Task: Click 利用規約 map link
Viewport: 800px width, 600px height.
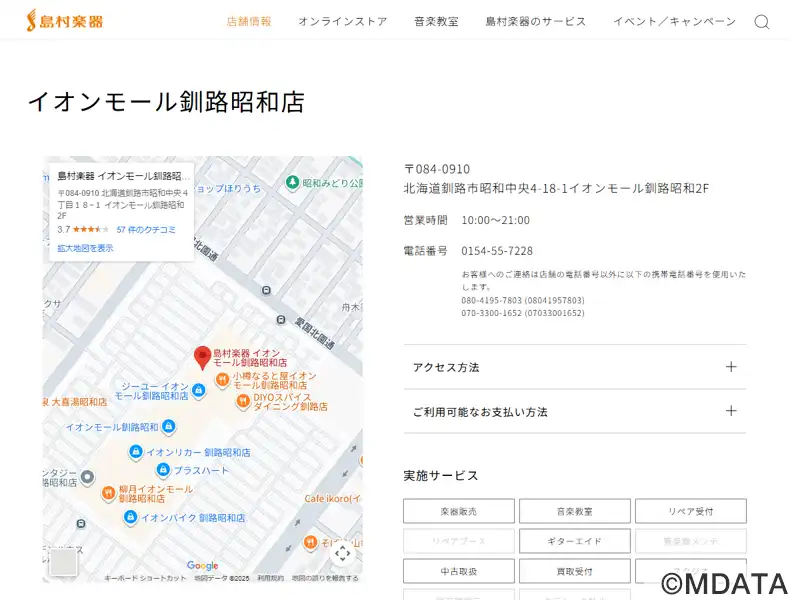Action: click(x=270, y=578)
